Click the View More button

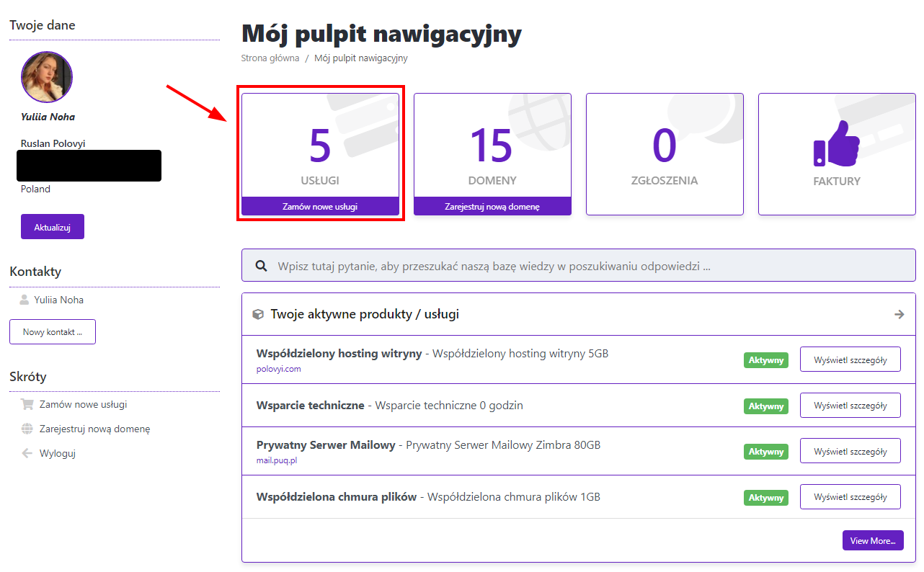[x=873, y=541]
